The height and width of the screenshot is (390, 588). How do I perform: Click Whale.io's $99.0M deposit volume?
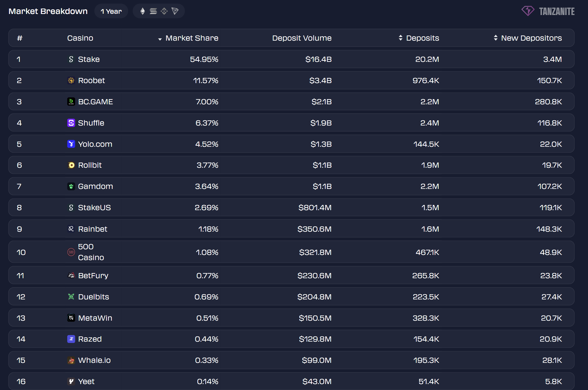click(317, 360)
